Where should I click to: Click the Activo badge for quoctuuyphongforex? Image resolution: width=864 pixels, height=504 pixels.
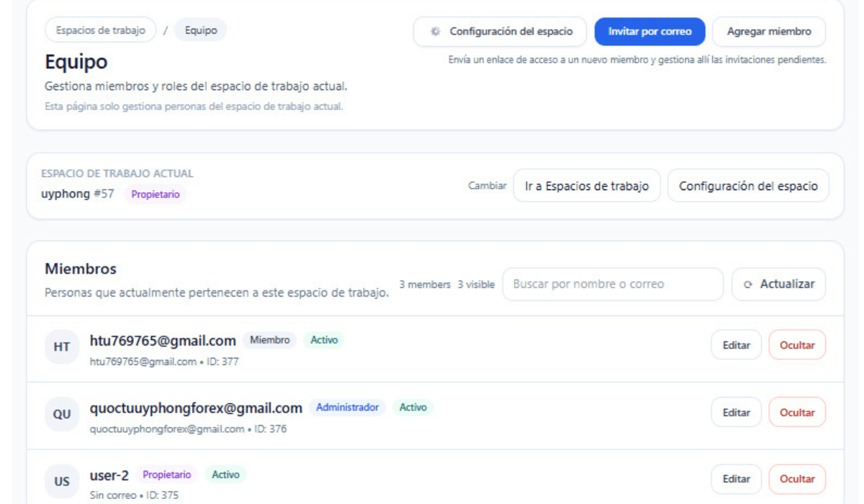tap(413, 408)
